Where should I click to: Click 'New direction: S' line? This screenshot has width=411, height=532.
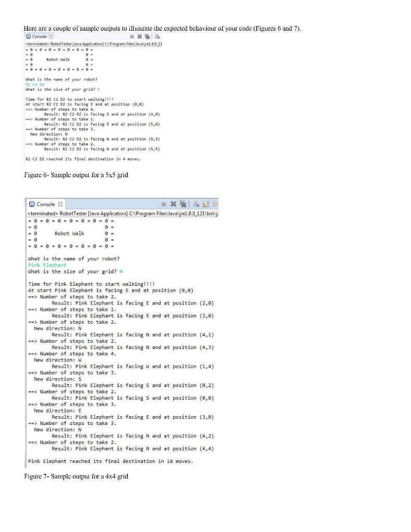click(58, 379)
